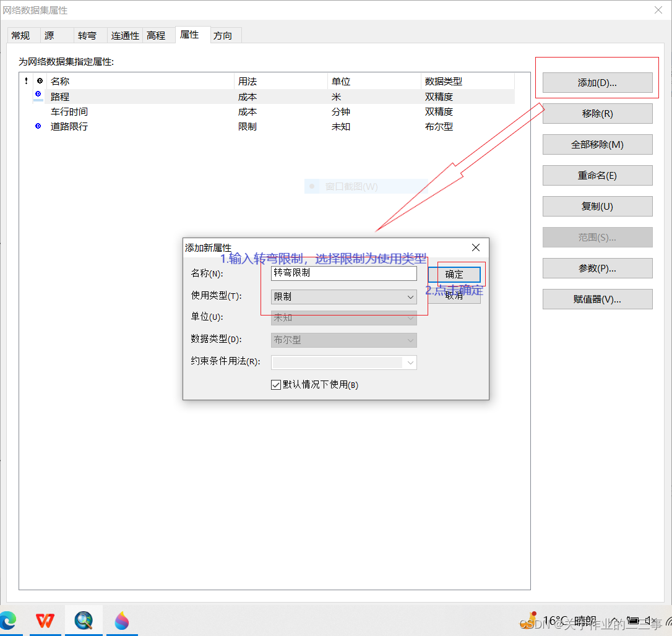Select the 属性 tab

click(x=193, y=35)
